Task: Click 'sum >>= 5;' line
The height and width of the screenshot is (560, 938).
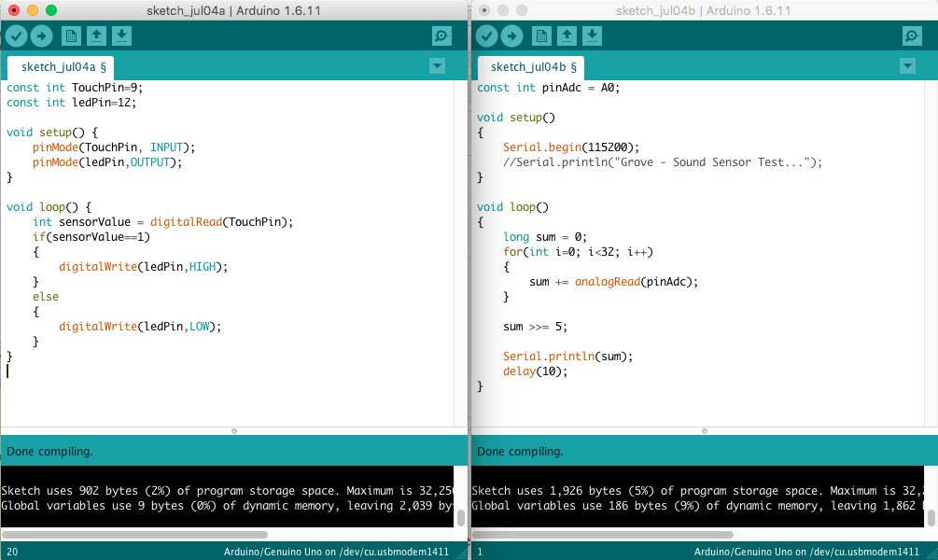Action: click(x=535, y=327)
